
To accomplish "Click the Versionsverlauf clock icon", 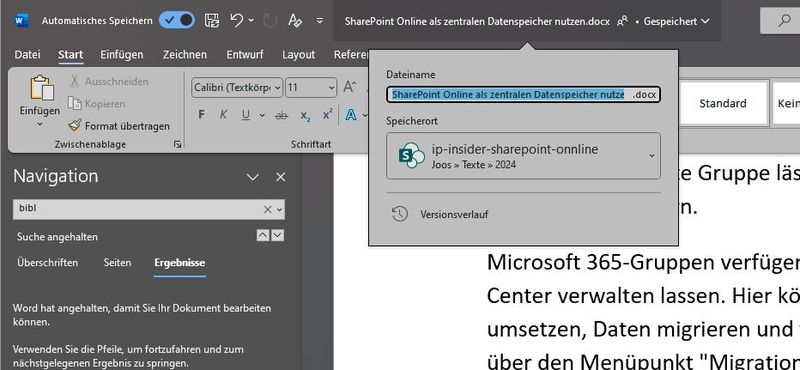I will (x=399, y=214).
